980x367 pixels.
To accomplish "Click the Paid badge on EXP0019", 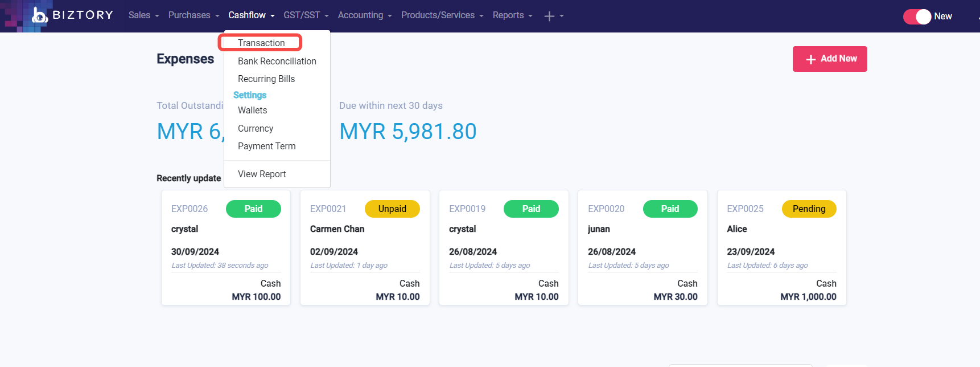I will point(531,209).
